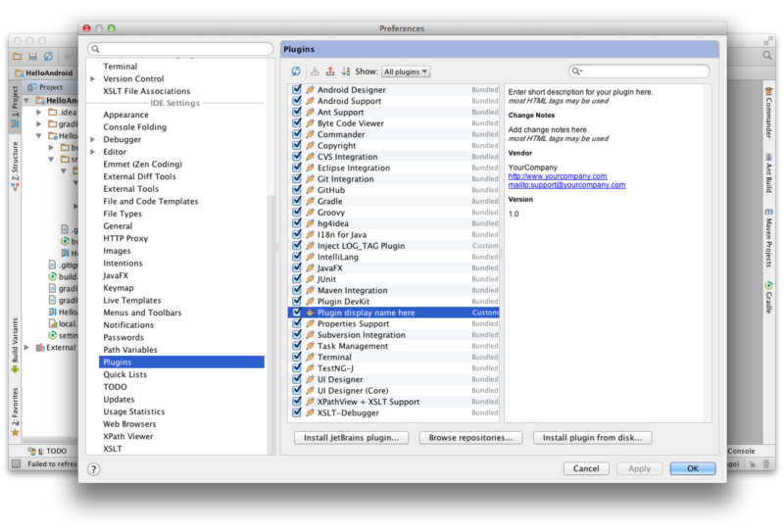Screen dimensions: 784x532
Task: Disable the Android Support plugin checkbox
Action: pos(297,101)
